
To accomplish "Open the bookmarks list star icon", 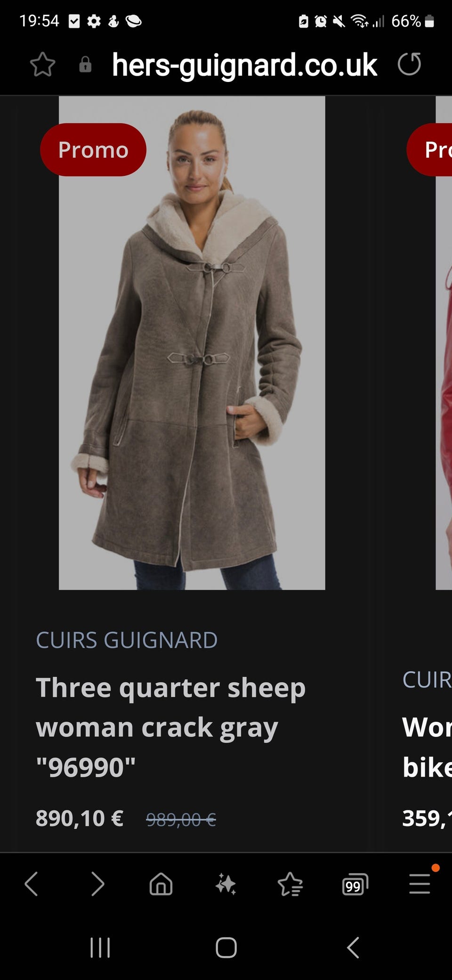I will [291, 884].
